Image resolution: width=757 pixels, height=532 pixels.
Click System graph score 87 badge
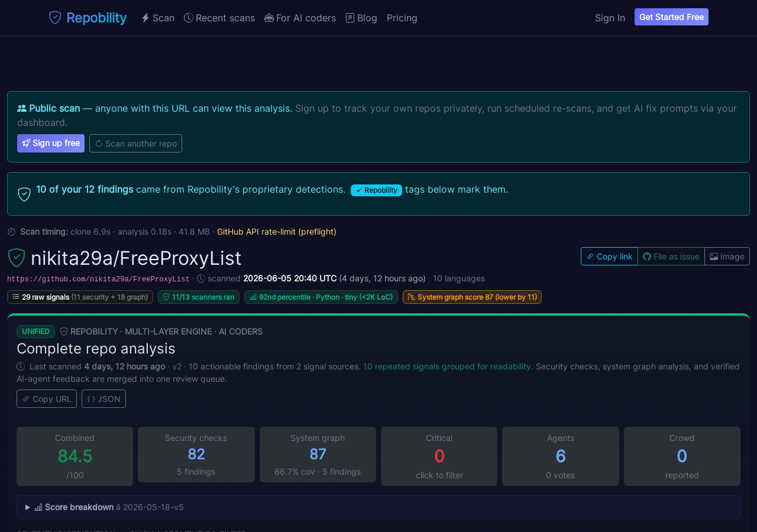(472, 297)
